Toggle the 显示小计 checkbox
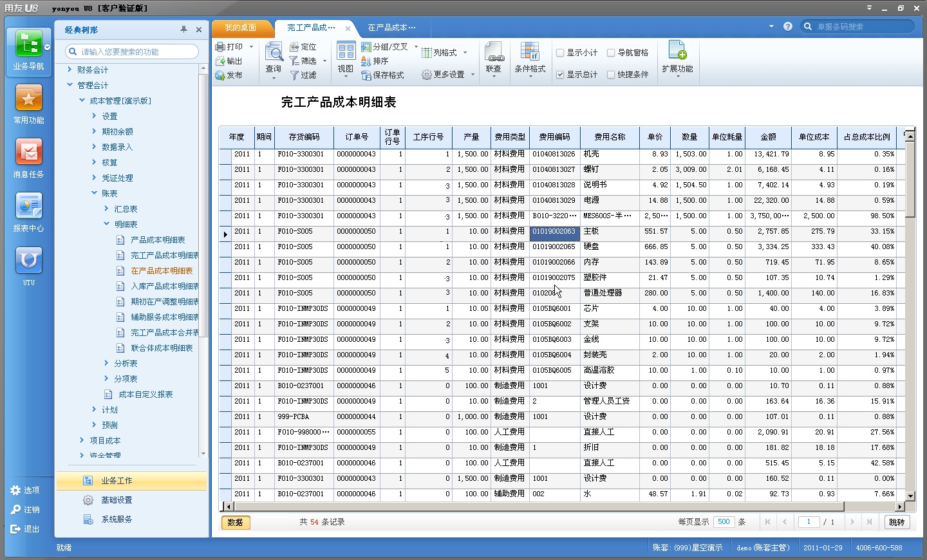This screenshot has width=927, height=560. pos(560,53)
